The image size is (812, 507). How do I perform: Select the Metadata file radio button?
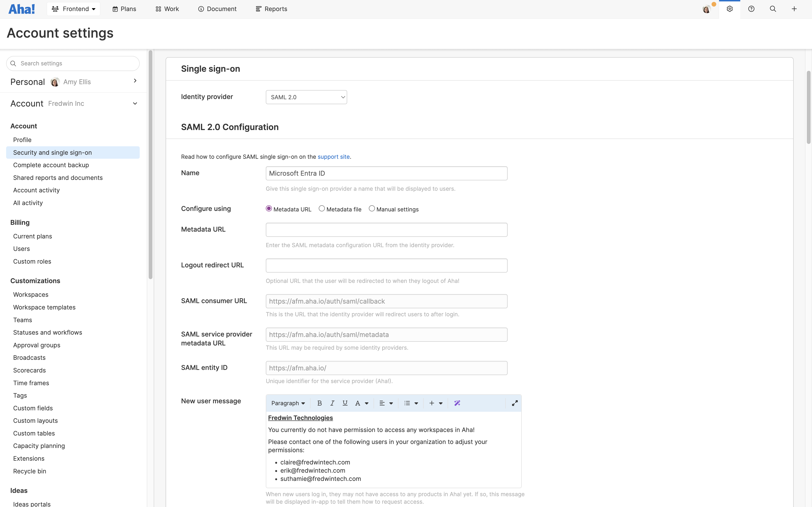322,208
